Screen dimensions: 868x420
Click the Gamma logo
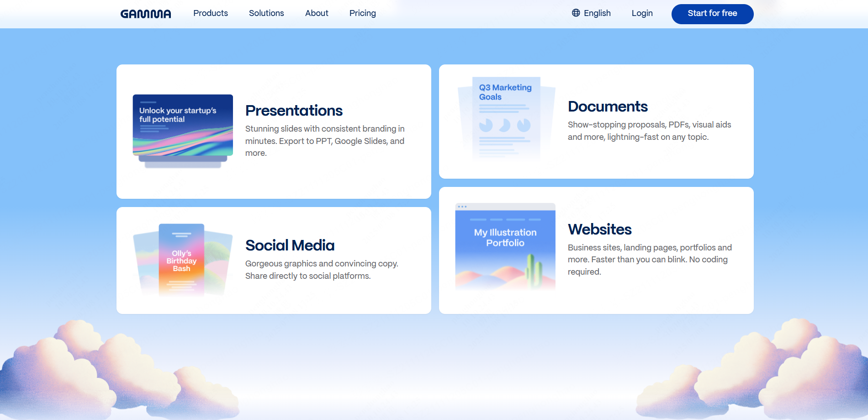(146, 14)
